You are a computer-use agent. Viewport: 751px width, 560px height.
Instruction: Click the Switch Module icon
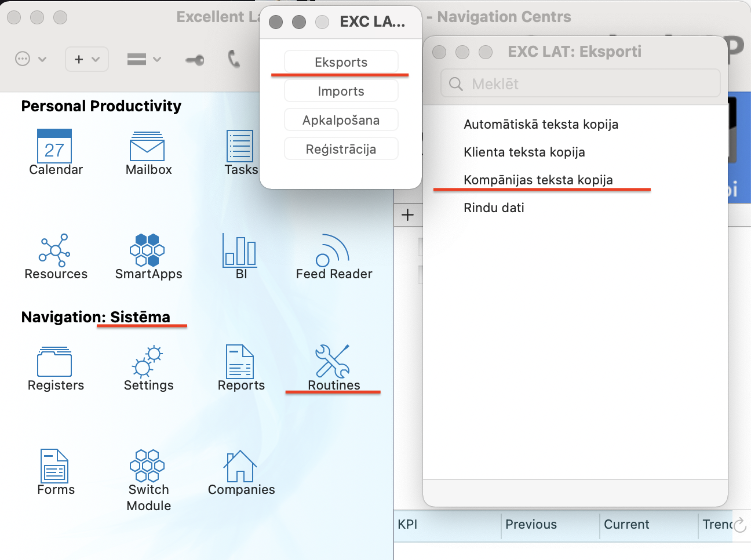tap(148, 467)
